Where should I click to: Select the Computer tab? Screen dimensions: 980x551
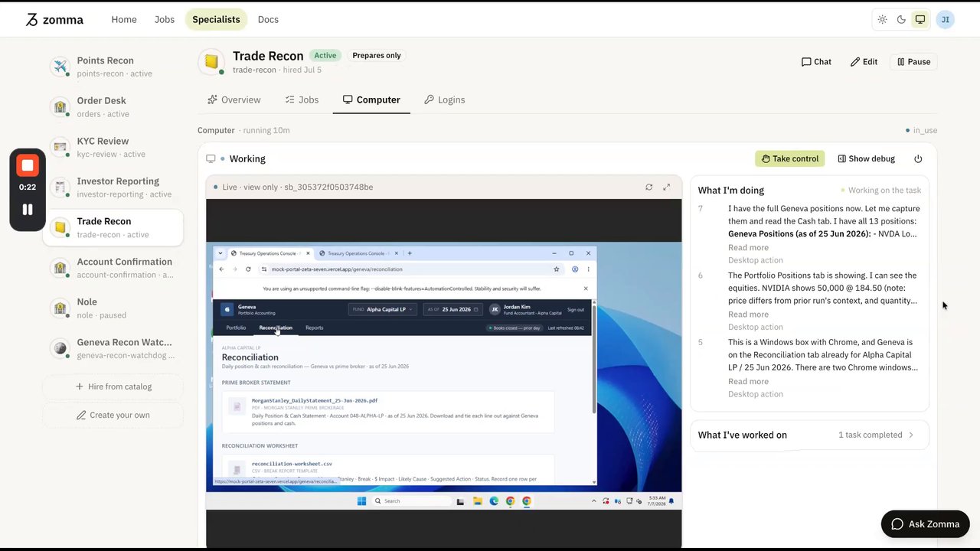tap(371, 99)
